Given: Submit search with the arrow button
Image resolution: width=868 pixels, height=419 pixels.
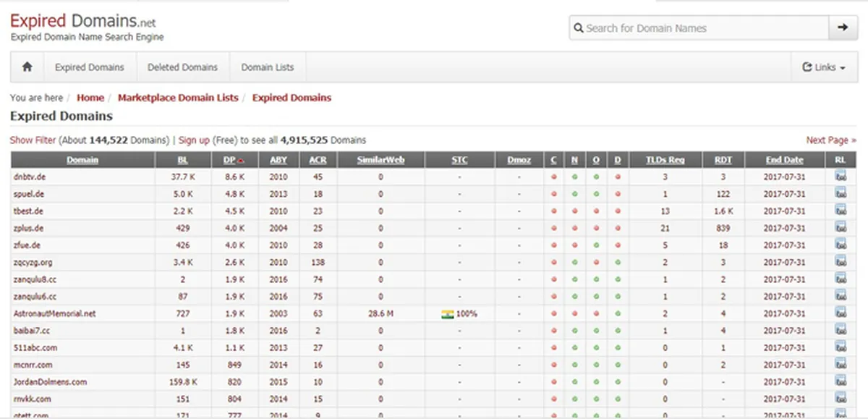Looking at the screenshot, I should pyautogui.click(x=842, y=28).
